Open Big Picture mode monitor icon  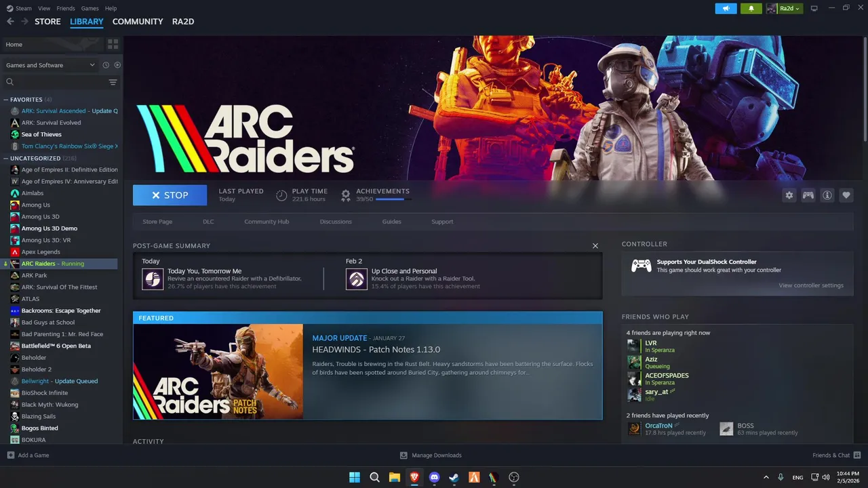click(814, 8)
